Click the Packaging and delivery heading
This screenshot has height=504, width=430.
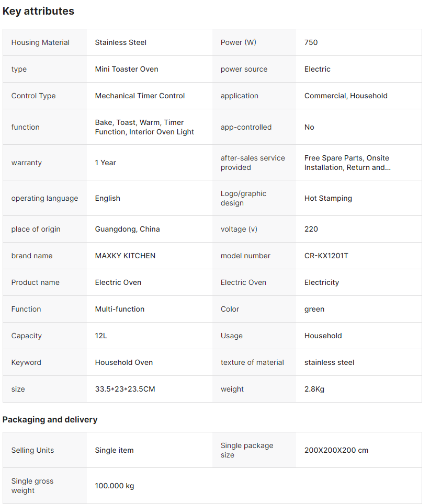(x=50, y=419)
